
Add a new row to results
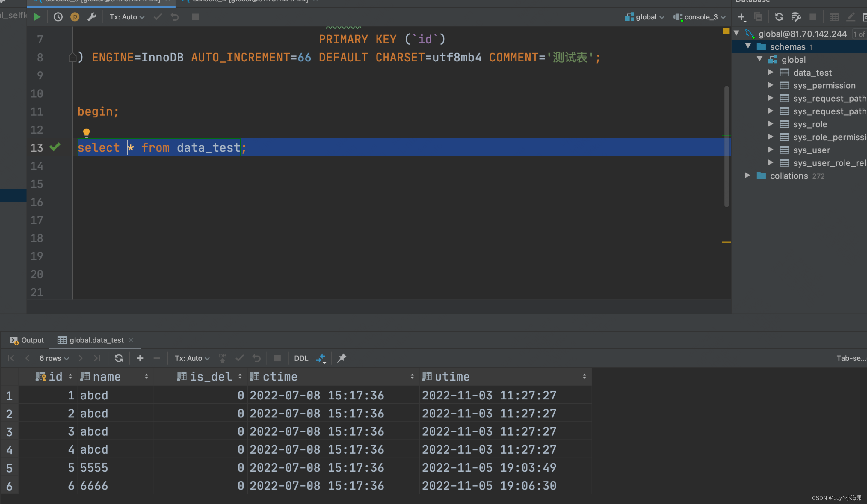coord(140,358)
